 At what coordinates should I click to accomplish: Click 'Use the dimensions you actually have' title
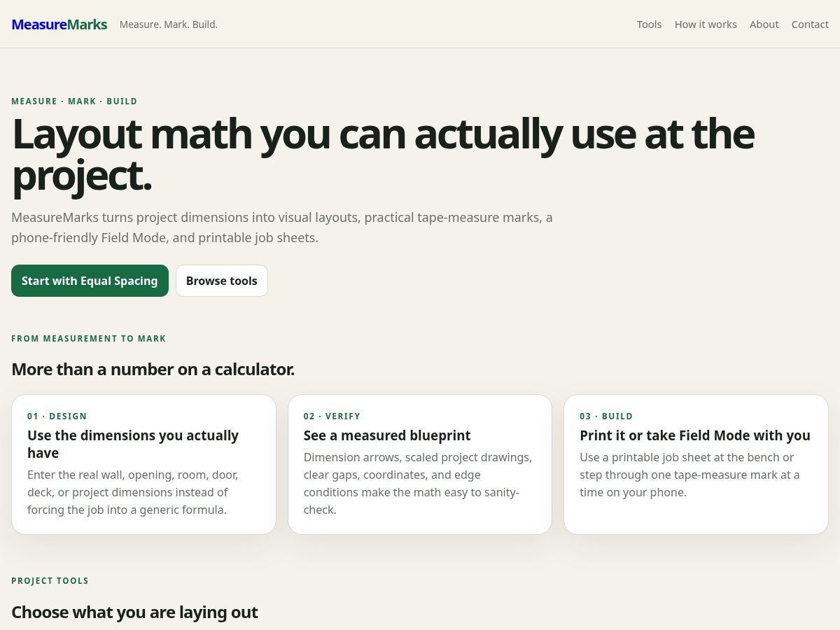(133, 444)
